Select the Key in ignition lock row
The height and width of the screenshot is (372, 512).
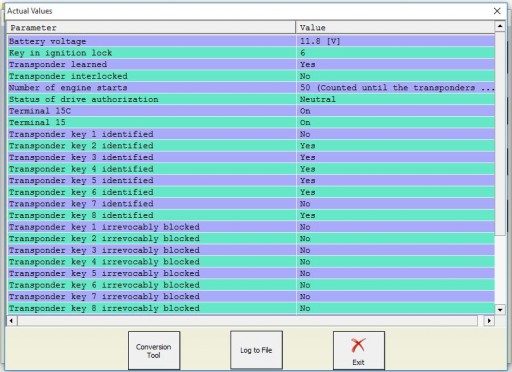coord(251,53)
